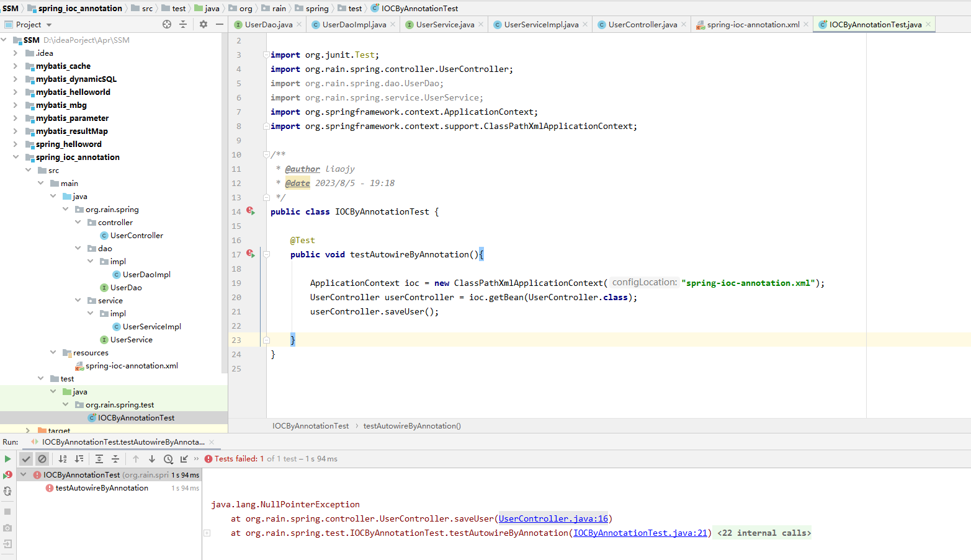
Task: Toggle Show Ignored tests filter
Action: pos(42,459)
